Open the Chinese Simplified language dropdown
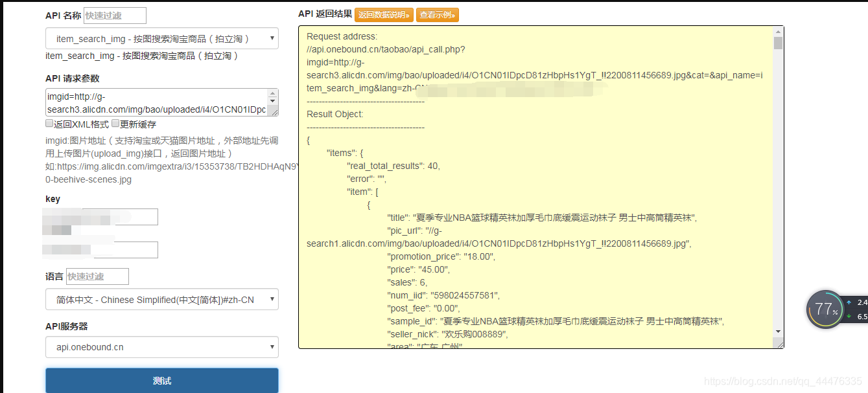This screenshot has height=393, width=868. pyautogui.click(x=162, y=300)
